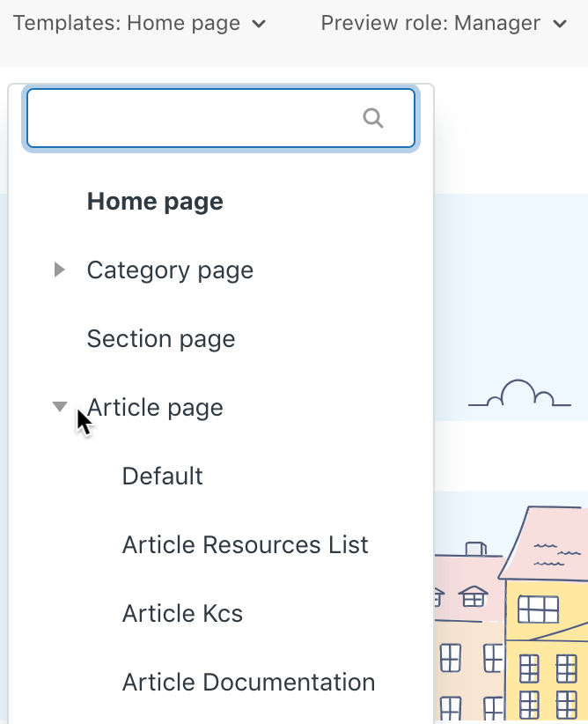Click the expanded triangle beside Article page

59,406
